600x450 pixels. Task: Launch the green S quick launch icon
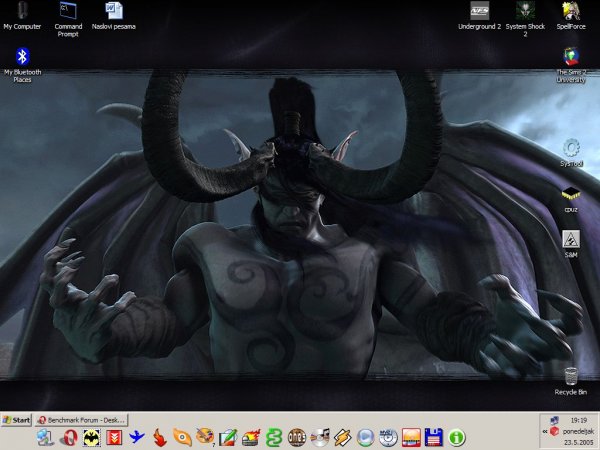tap(274, 437)
